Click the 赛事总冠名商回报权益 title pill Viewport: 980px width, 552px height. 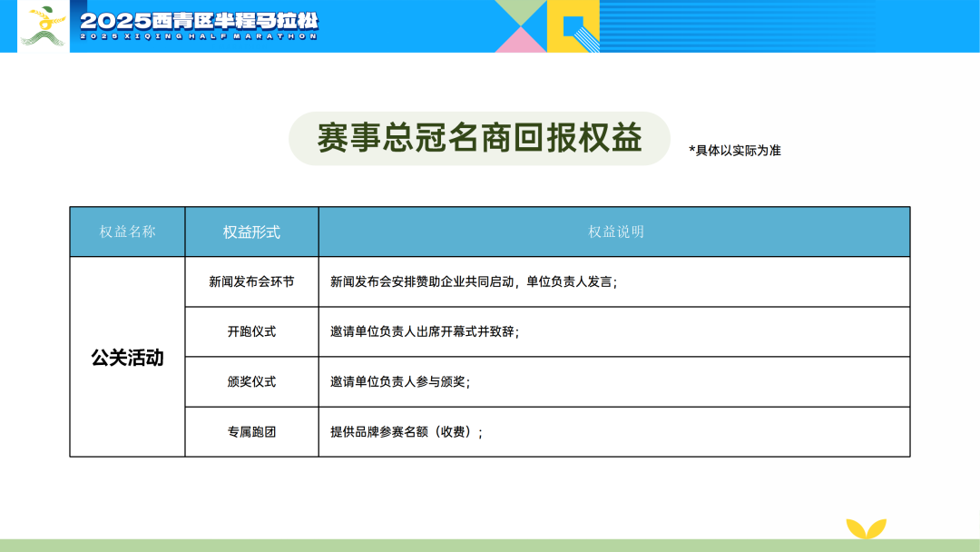(x=479, y=139)
